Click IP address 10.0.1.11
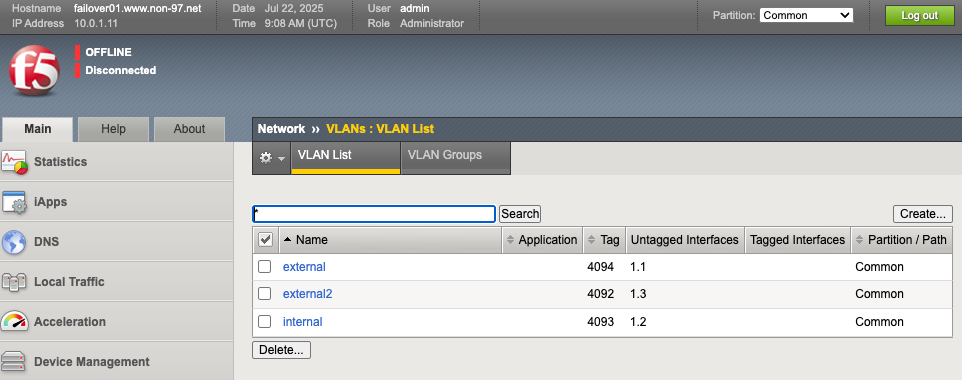Screen dimensions: 962x380 click(x=96, y=23)
